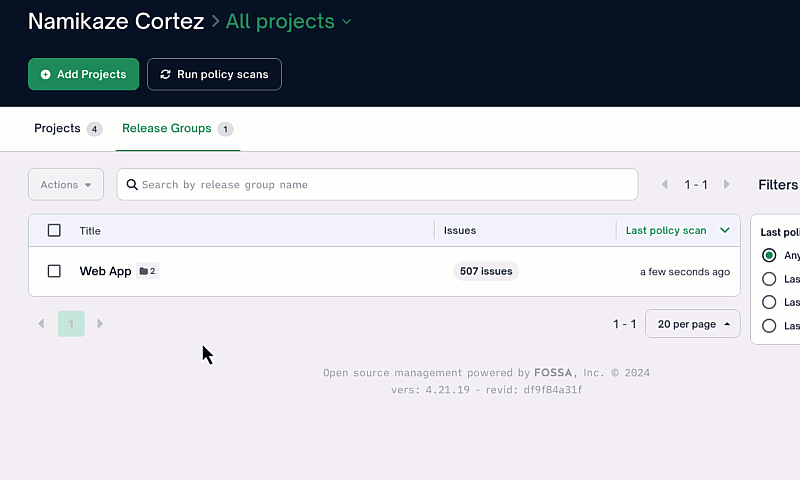
Task: Go to next page using top arrow
Action: point(727,185)
